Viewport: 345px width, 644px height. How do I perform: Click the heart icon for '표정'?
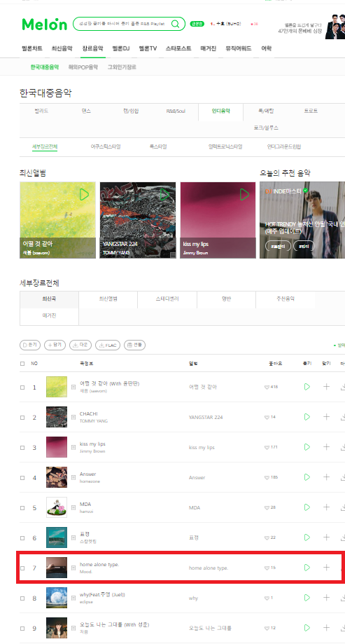pos(267,537)
